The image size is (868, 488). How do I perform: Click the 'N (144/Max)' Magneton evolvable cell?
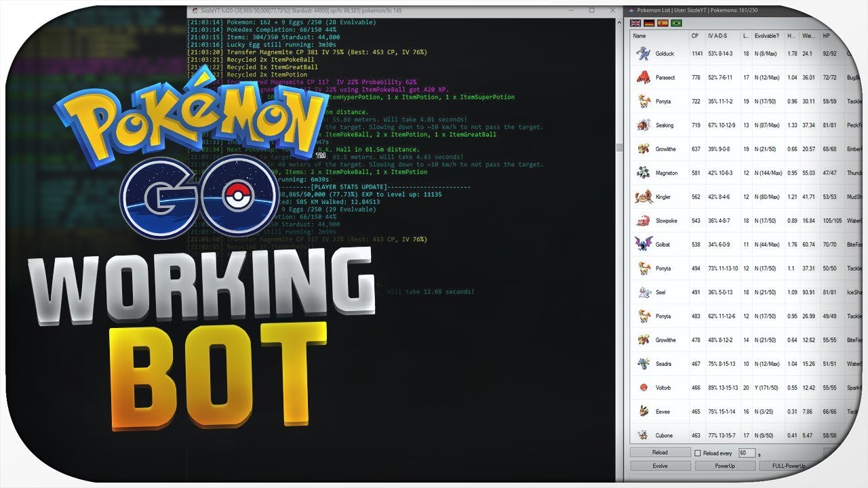click(770, 173)
